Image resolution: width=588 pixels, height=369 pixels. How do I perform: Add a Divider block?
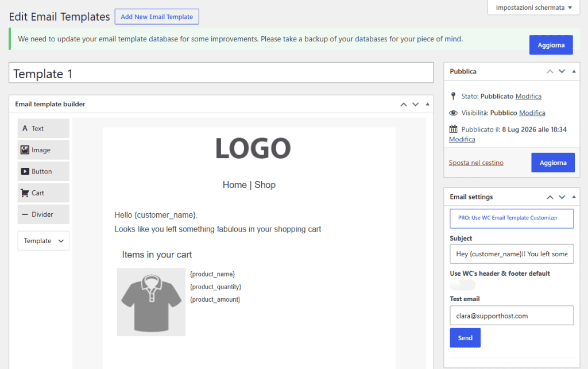43,214
